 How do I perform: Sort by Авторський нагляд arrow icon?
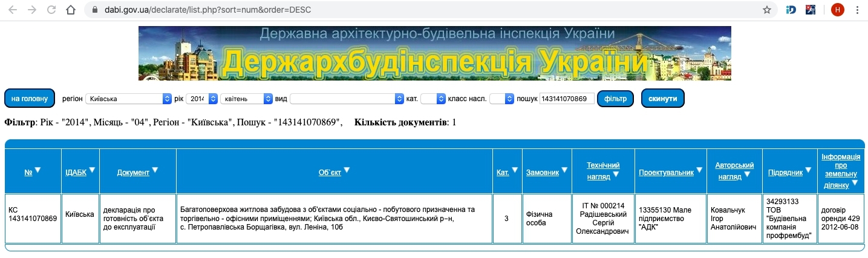pos(748,175)
